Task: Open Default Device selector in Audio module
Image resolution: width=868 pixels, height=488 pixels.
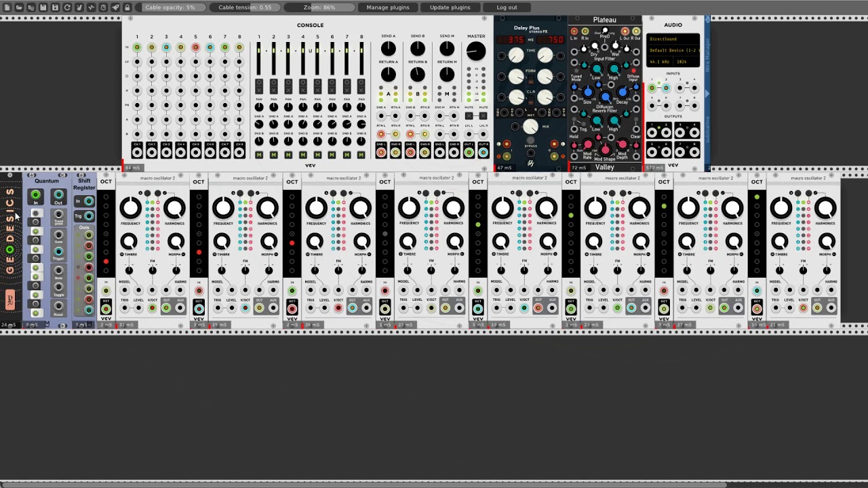Action: [673, 50]
